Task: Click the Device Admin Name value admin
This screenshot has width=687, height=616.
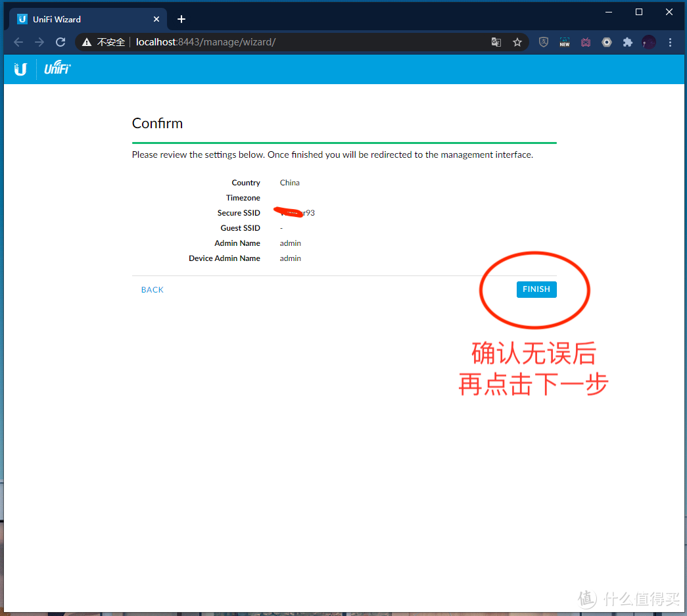Action: [x=291, y=258]
